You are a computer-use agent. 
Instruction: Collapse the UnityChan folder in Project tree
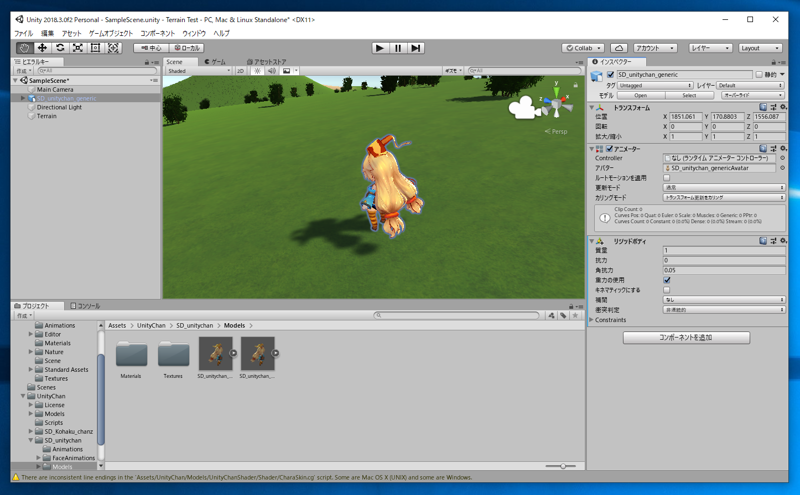coord(23,396)
